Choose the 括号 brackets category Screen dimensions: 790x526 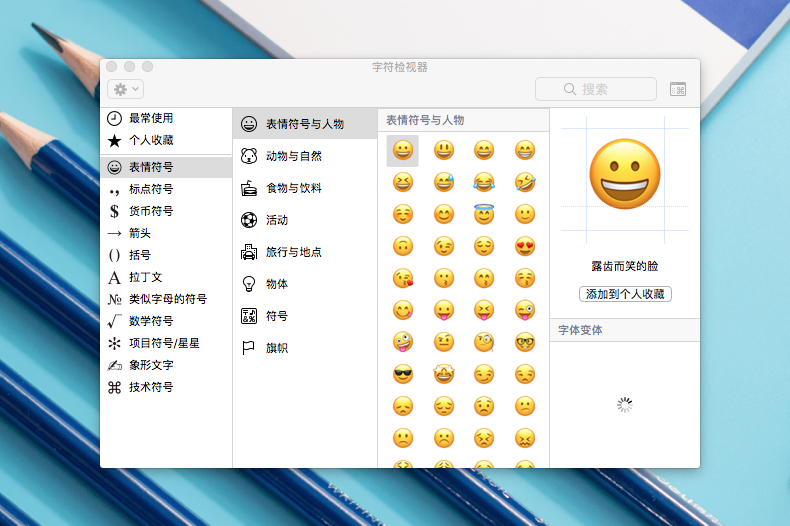(x=166, y=255)
